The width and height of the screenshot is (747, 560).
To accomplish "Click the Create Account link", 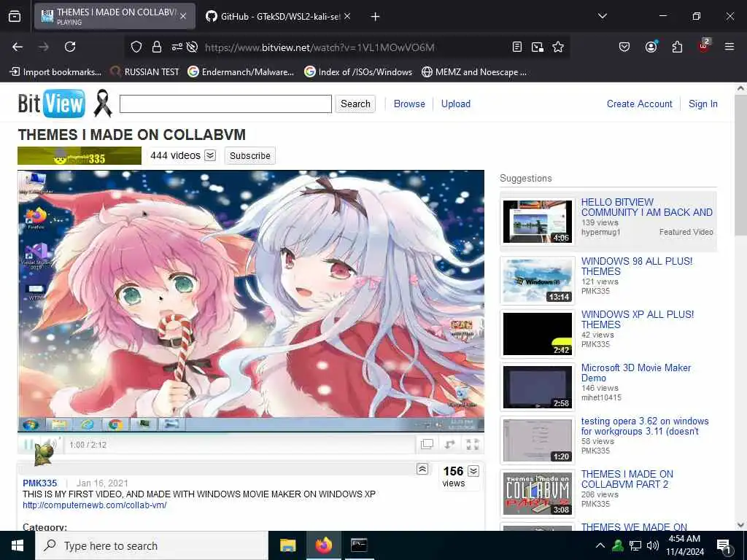I will (x=639, y=104).
